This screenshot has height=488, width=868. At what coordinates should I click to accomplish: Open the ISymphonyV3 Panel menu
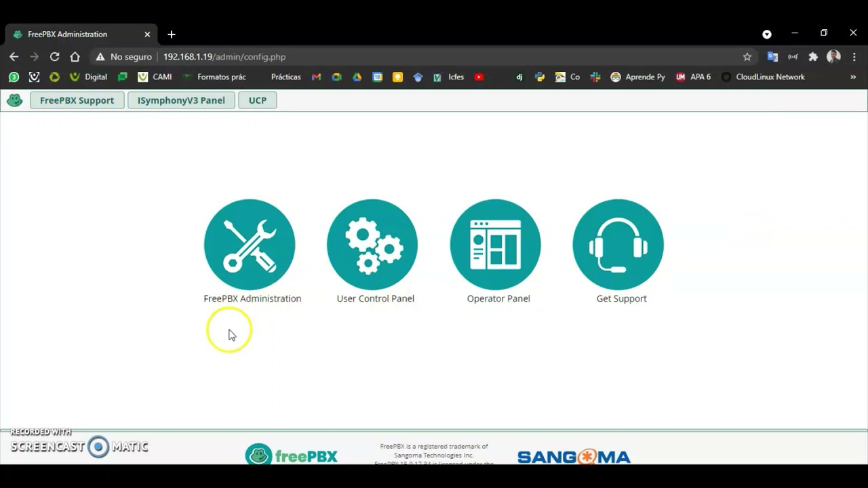pos(181,100)
